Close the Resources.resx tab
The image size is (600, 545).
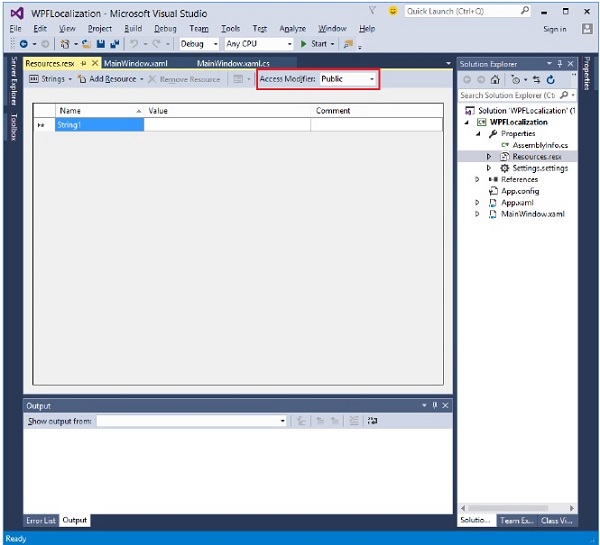pyautogui.click(x=95, y=63)
